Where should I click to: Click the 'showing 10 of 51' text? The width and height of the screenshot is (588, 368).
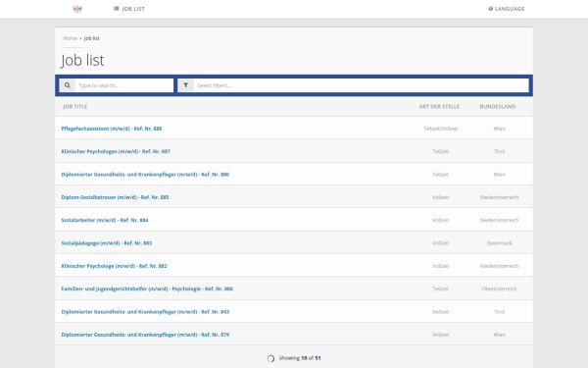click(x=300, y=358)
